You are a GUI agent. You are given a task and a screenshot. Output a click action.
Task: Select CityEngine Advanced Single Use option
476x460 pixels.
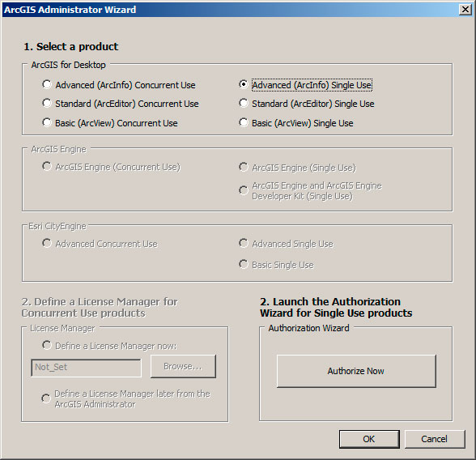(244, 244)
